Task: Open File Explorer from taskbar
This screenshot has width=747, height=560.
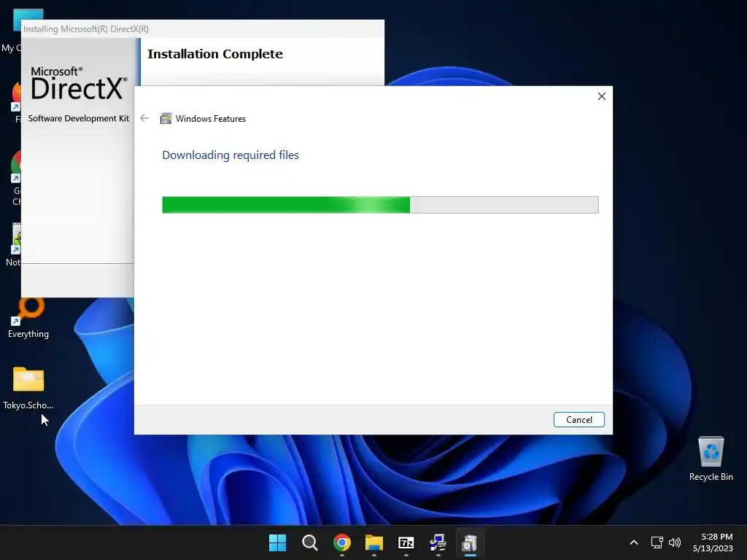Action: pos(374,542)
